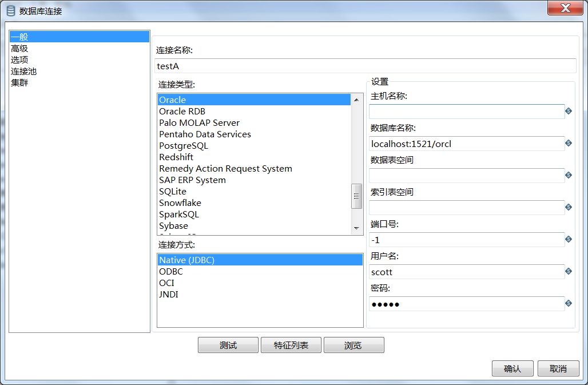Click the variable icon beside 索引表空间 field
Image resolution: width=588 pixels, height=385 pixels.
(x=568, y=207)
